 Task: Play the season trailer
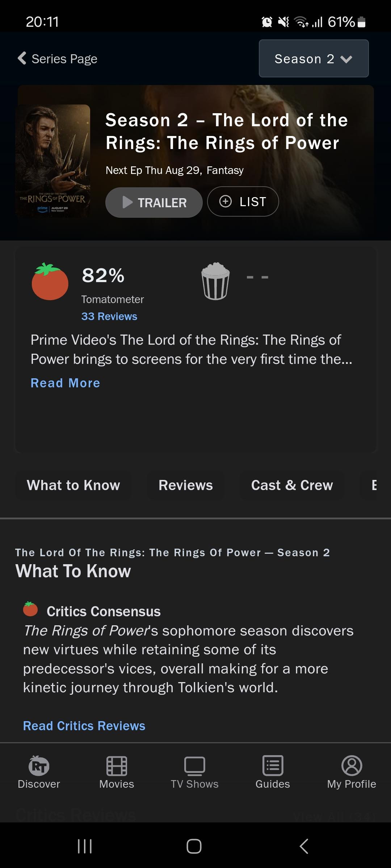coord(154,202)
